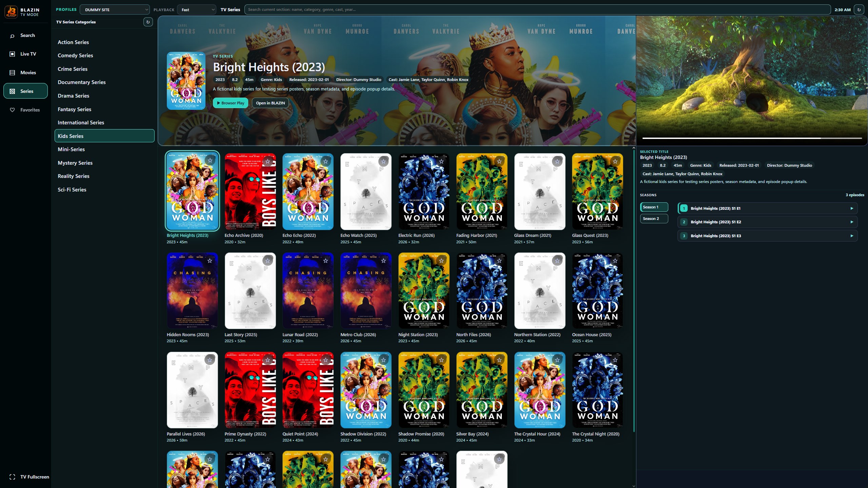Select Mini-Series category
Viewport: 868px width, 488px height.
104,149
